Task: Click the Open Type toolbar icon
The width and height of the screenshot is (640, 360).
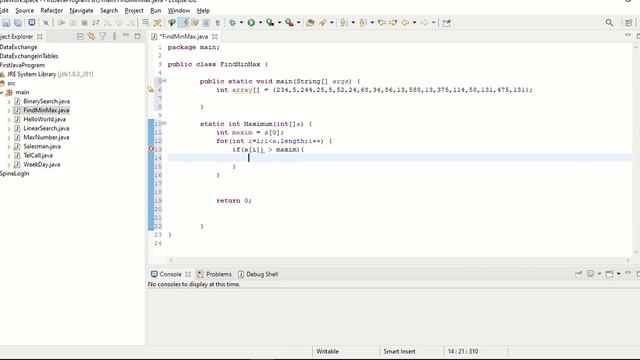Action: tap(310, 23)
